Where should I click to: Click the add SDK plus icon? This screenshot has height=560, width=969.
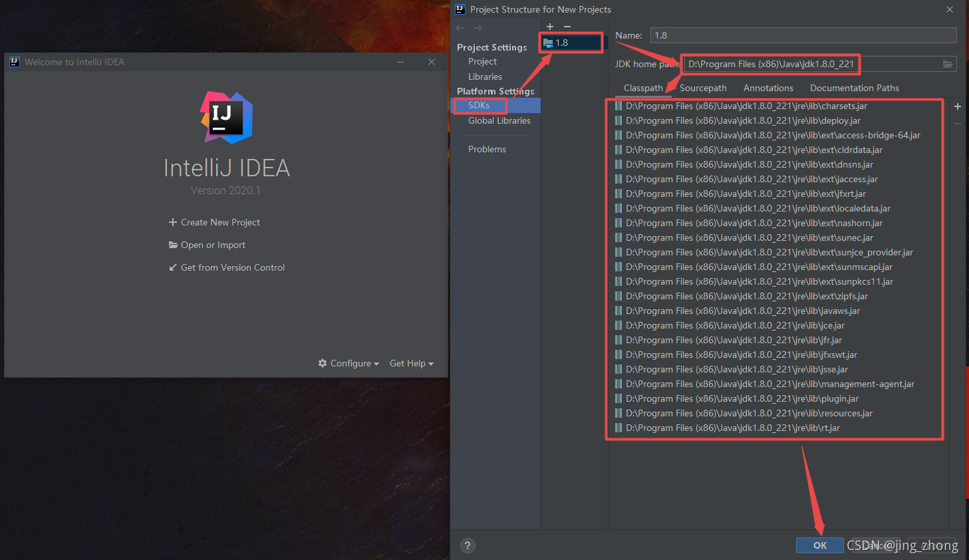(550, 27)
